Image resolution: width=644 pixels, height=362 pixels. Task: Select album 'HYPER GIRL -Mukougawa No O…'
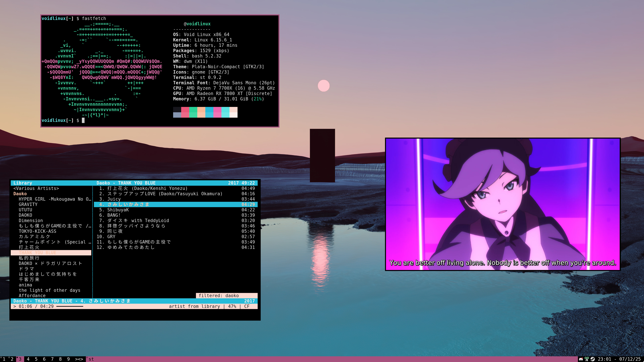(55, 199)
